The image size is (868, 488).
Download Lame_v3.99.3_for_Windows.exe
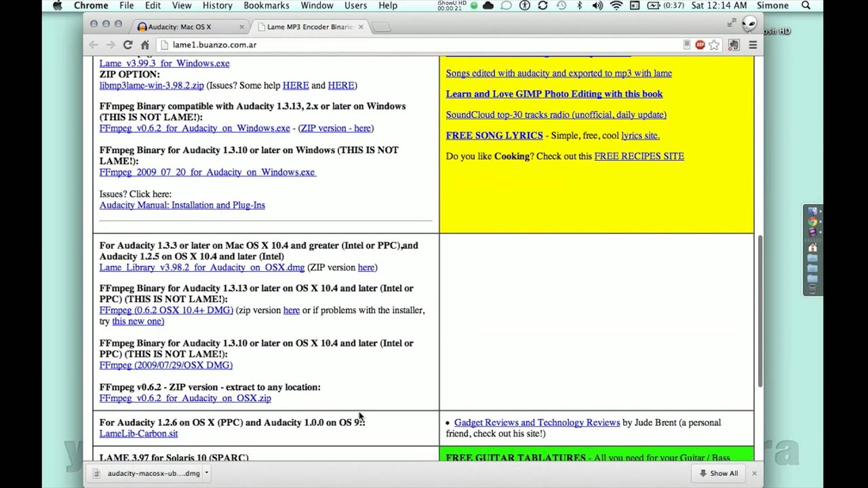point(164,63)
